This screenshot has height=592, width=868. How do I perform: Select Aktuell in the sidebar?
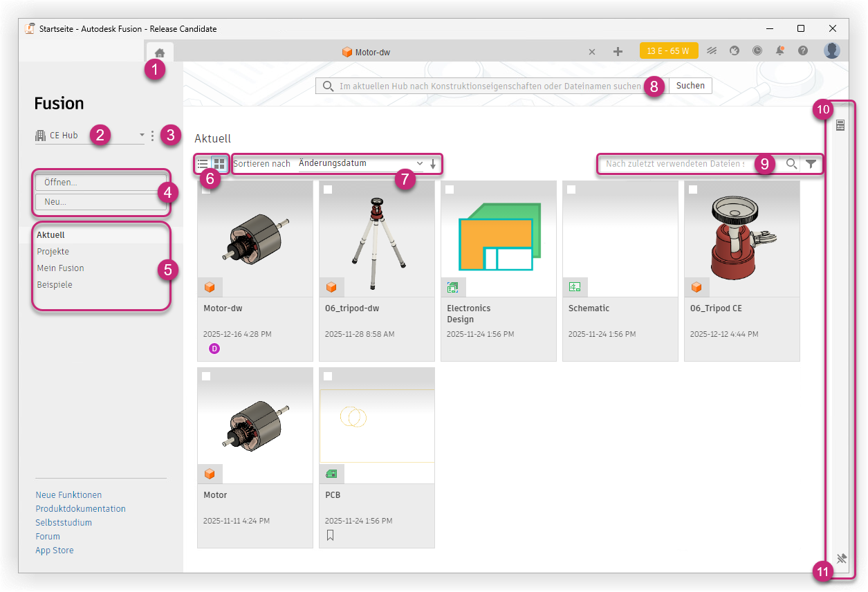50,235
